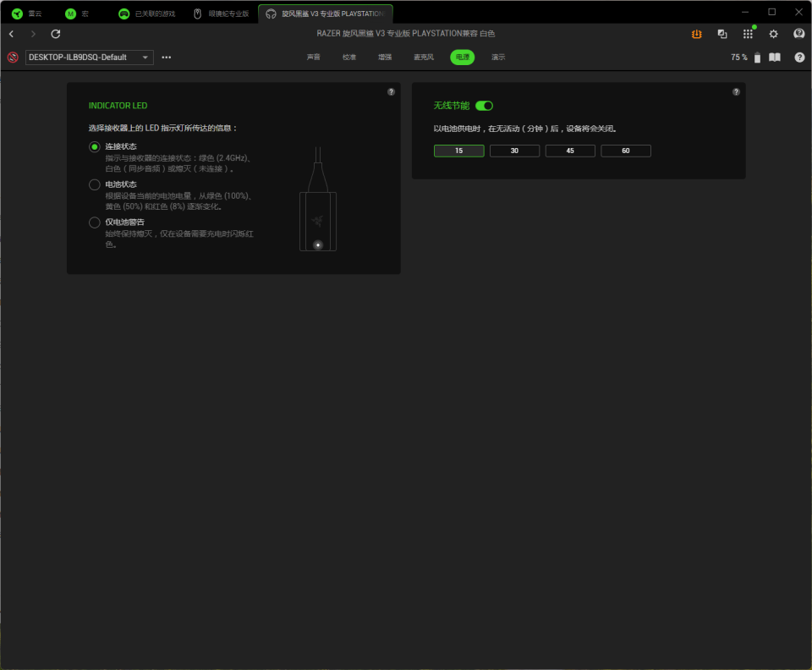Select the 电池状态 radio button

(94, 185)
